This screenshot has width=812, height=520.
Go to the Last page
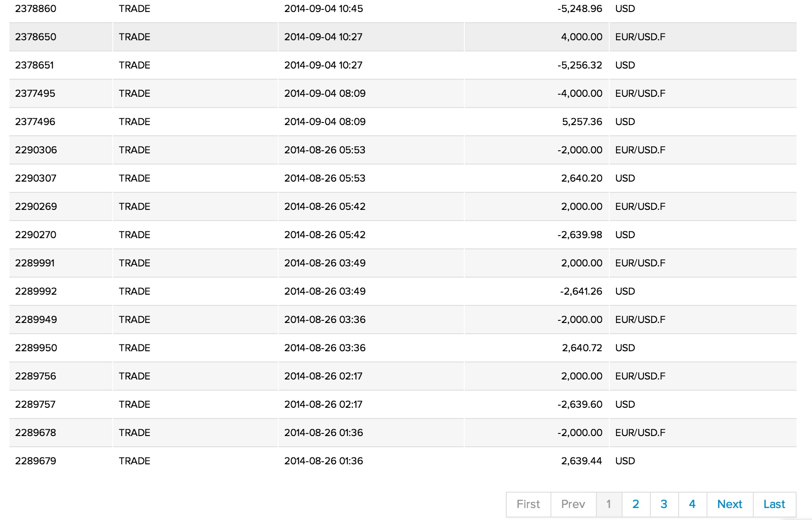774,504
